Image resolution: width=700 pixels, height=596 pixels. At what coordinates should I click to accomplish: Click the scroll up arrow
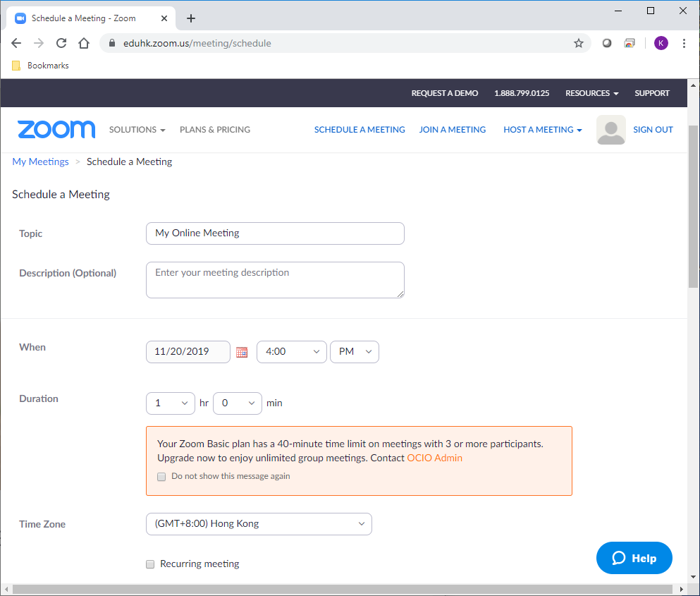693,85
